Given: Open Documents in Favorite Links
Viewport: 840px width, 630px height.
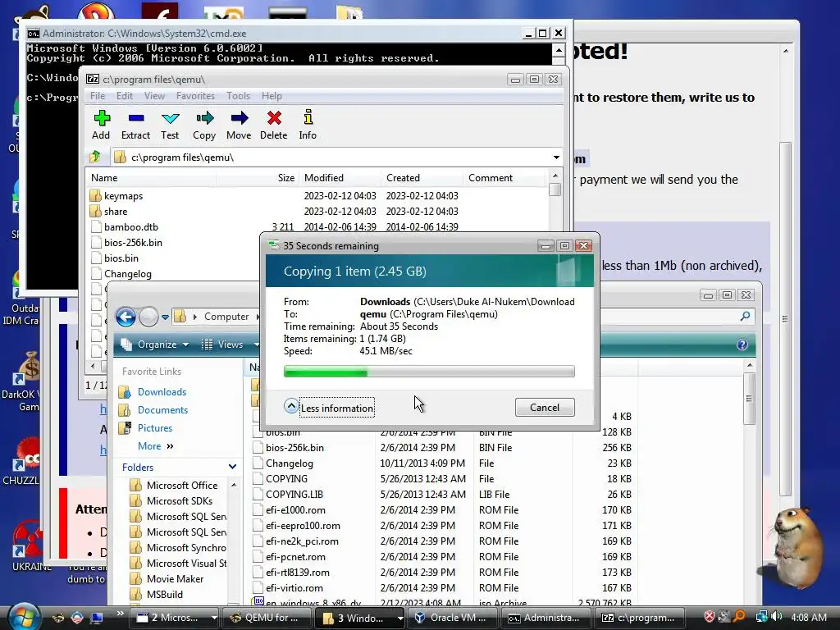Looking at the screenshot, I should point(163,410).
